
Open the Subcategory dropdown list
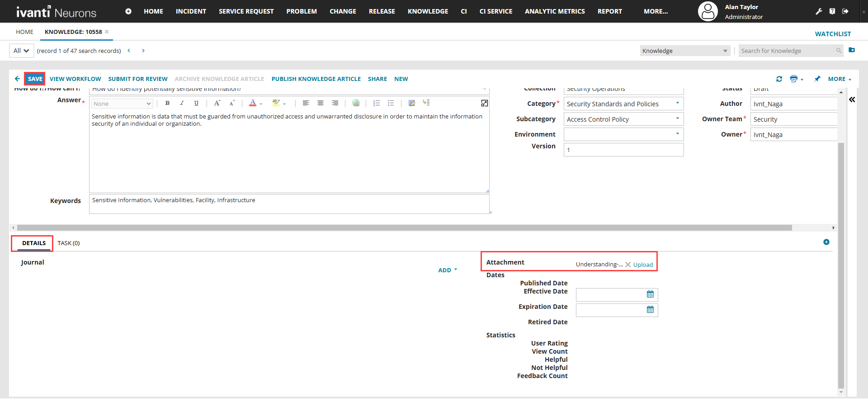(x=677, y=119)
